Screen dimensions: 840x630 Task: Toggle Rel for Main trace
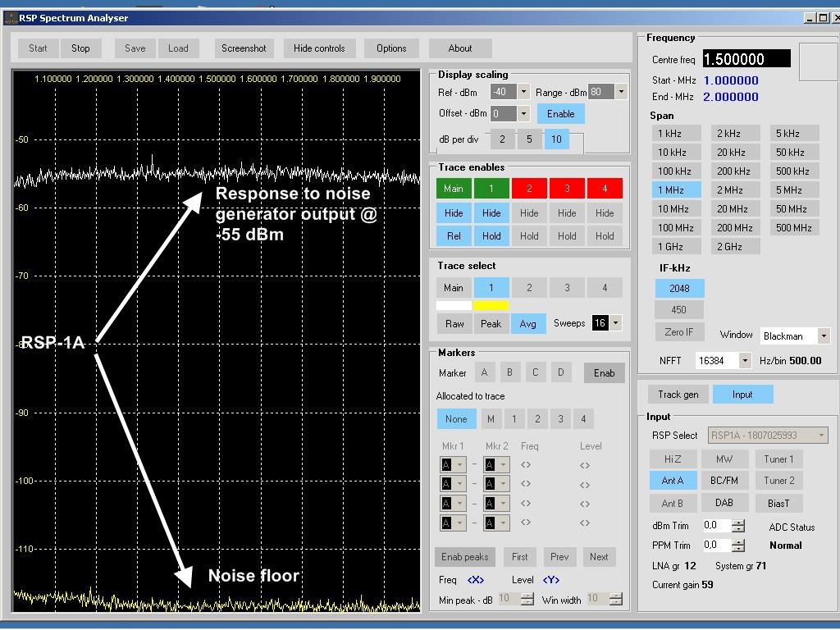(x=453, y=235)
